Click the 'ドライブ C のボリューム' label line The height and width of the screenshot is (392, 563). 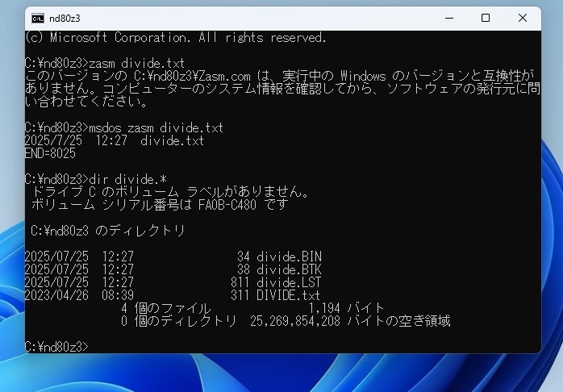tap(170, 192)
